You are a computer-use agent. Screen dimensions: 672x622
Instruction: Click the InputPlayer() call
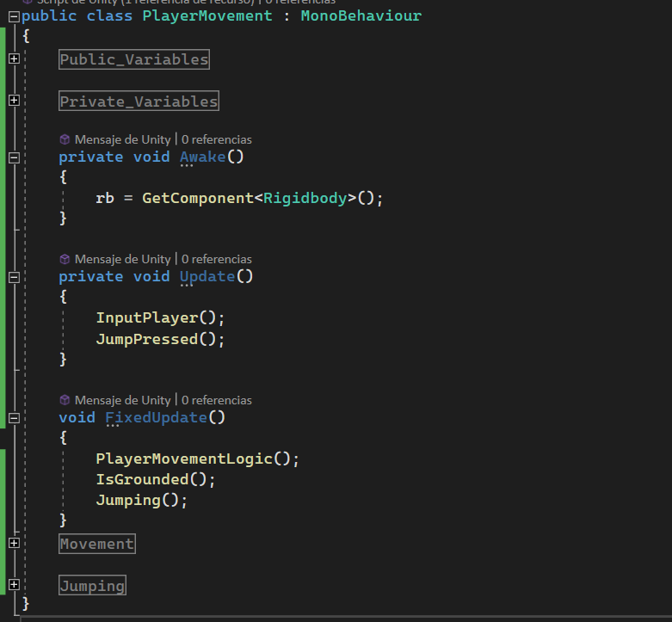[x=160, y=317]
